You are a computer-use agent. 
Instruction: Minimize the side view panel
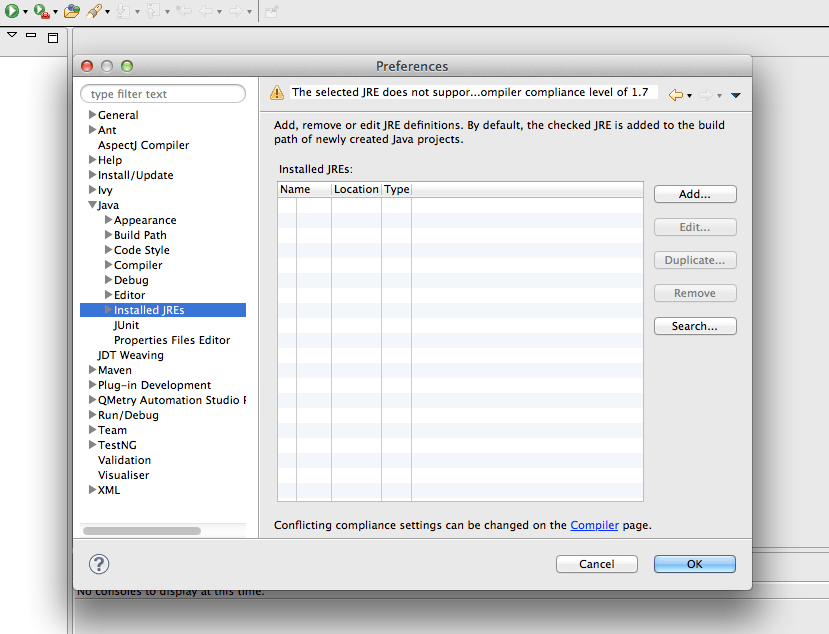(31, 35)
